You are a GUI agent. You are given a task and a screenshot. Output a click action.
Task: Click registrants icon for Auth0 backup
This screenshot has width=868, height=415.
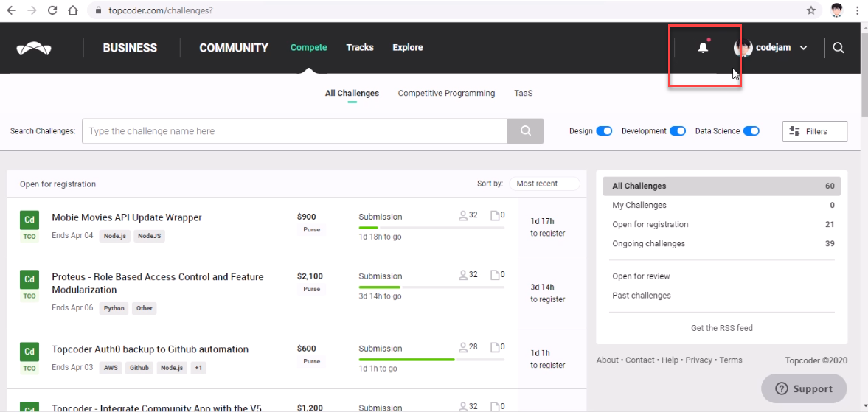point(463,347)
